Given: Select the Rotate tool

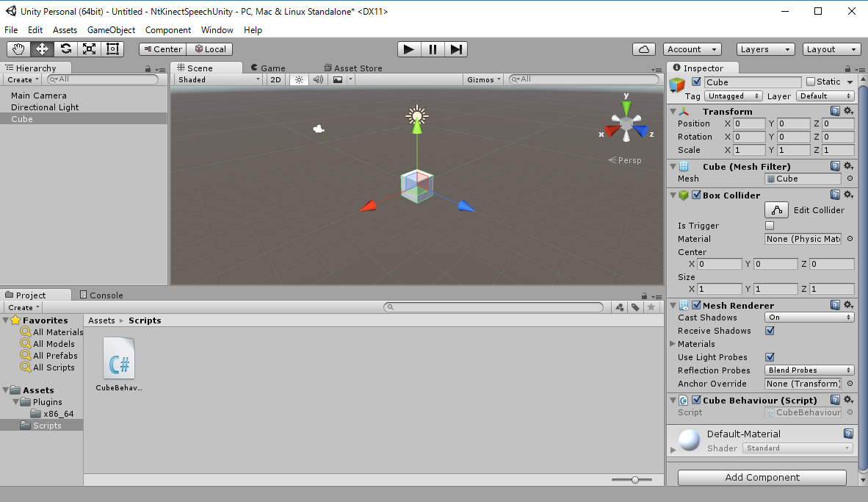Looking at the screenshot, I should (x=66, y=49).
